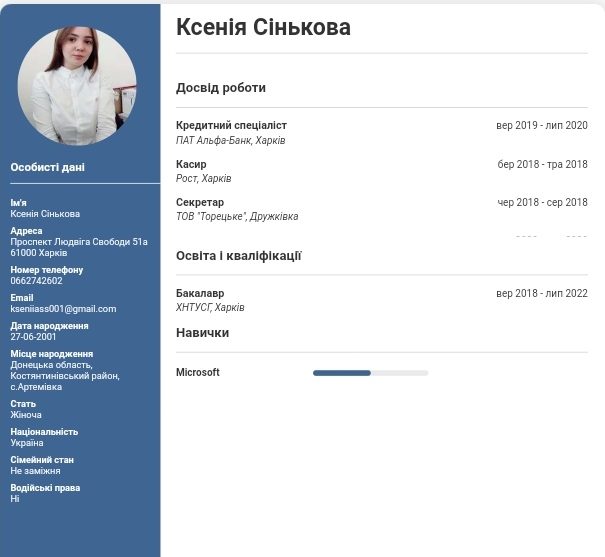This screenshot has width=605, height=557.
Task: Click the Досвід роботи section heading
Action: [x=221, y=88]
